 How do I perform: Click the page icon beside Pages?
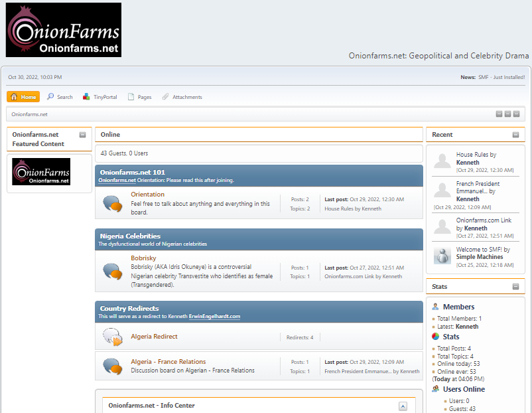(131, 97)
